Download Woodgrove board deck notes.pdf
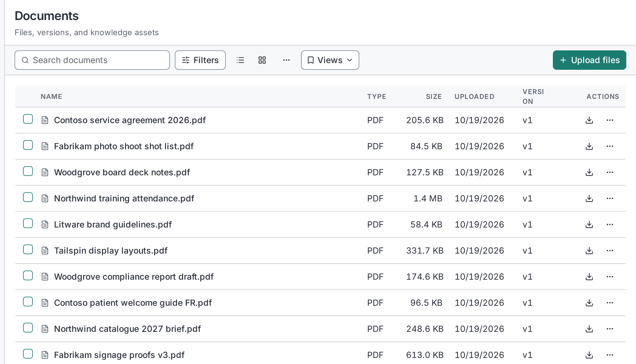This screenshot has height=364, width=636. point(589,172)
